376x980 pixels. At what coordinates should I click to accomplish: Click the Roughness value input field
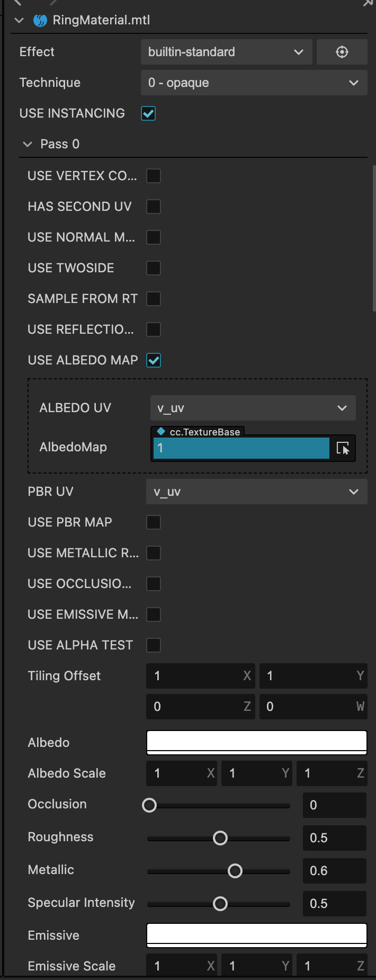(x=334, y=838)
